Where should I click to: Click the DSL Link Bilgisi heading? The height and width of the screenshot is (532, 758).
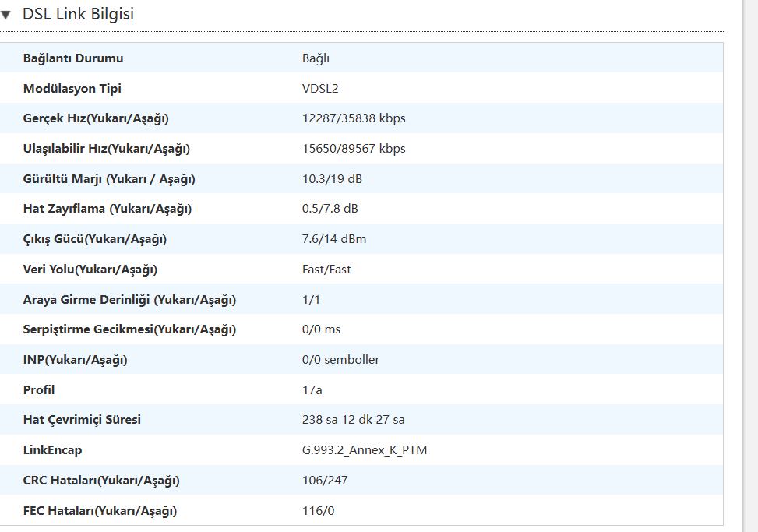pos(79,14)
